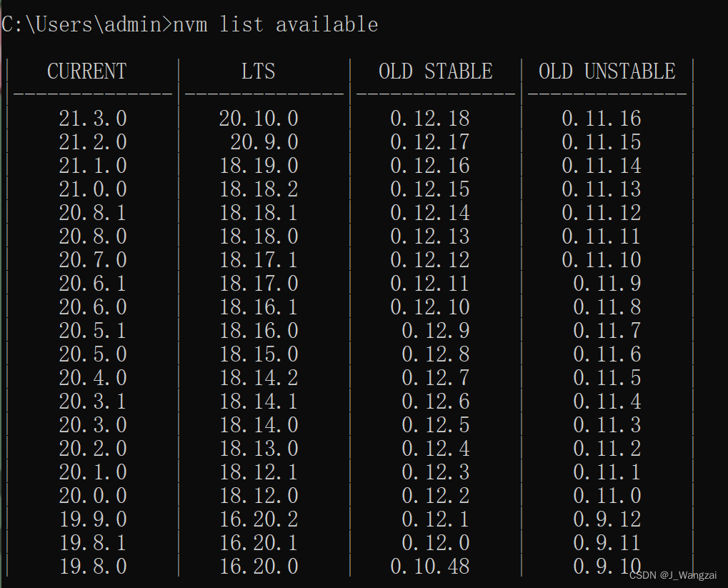The image size is (728, 588).
Task: Click old unstable version 0.11.9
Action: (x=607, y=284)
